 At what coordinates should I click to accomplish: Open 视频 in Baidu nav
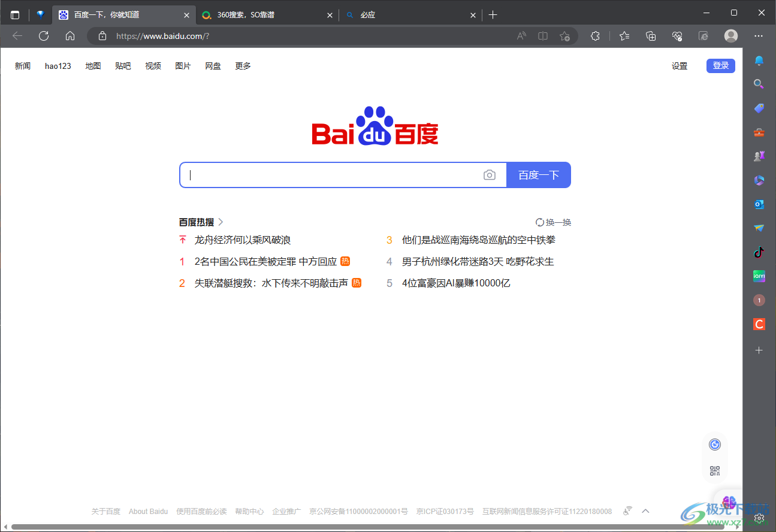pos(153,66)
